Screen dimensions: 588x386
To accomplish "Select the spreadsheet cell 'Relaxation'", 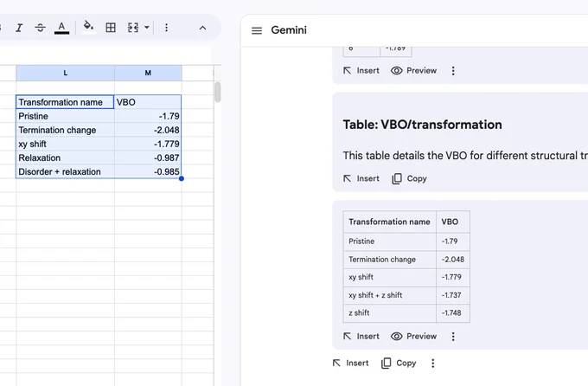I will point(65,158).
